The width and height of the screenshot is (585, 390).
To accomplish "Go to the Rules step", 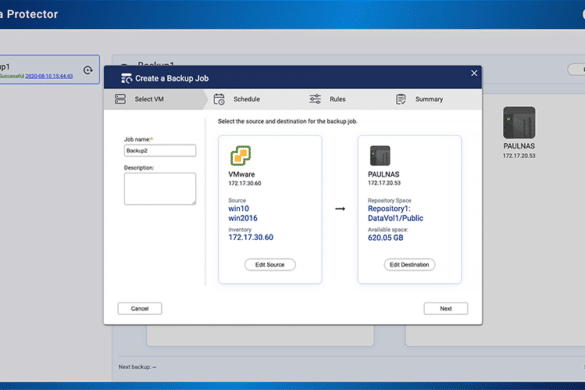I will [x=337, y=99].
